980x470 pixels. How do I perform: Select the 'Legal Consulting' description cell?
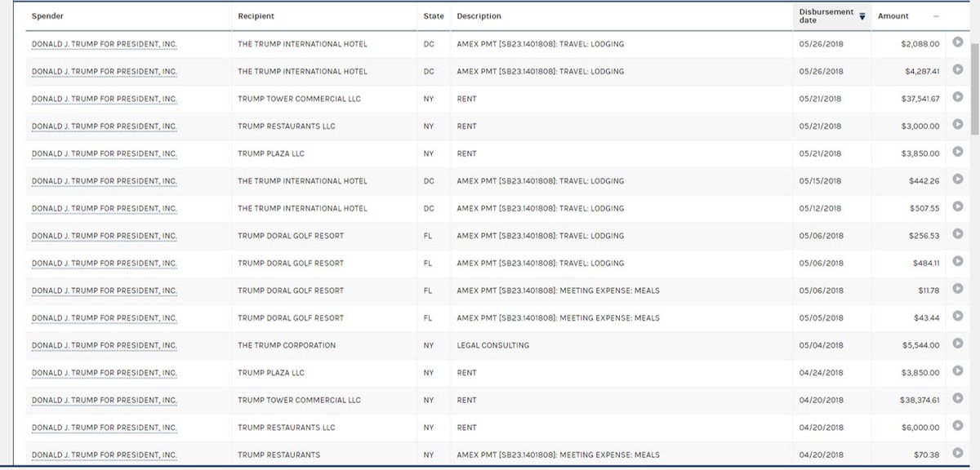(493, 345)
